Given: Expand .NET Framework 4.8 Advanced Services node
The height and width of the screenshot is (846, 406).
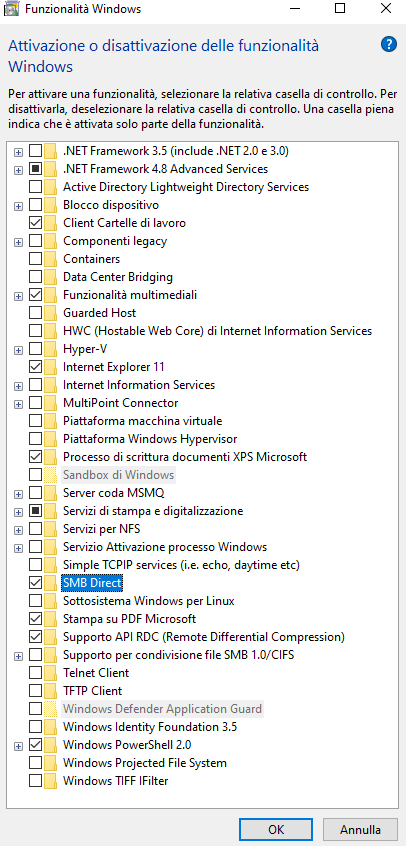Looking at the screenshot, I should (19, 169).
